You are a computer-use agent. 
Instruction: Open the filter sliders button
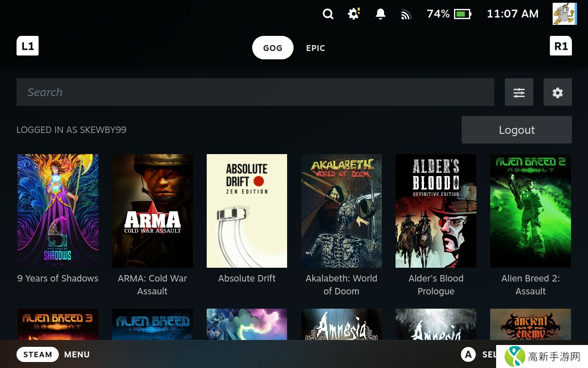pos(519,92)
